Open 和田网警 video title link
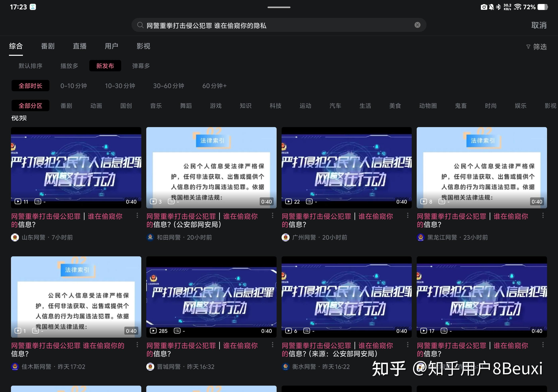Screen dimensions: 558x392 tap(202, 220)
